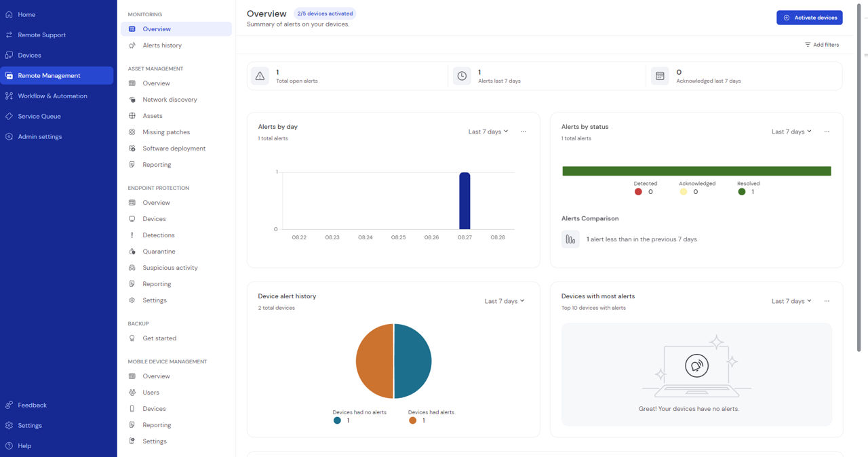Click the Missing patches icon
This screenshot has width=868, height=457.
pos(132,132)
